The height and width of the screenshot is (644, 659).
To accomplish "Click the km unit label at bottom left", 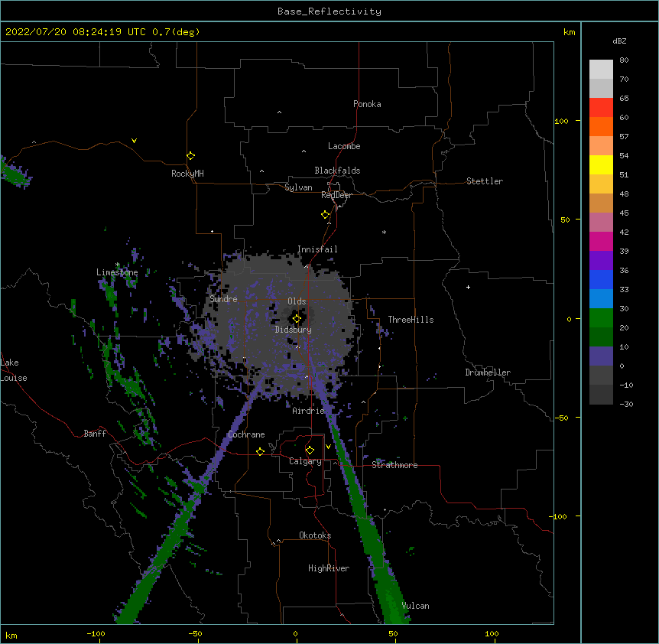I will tap(11, 635).
